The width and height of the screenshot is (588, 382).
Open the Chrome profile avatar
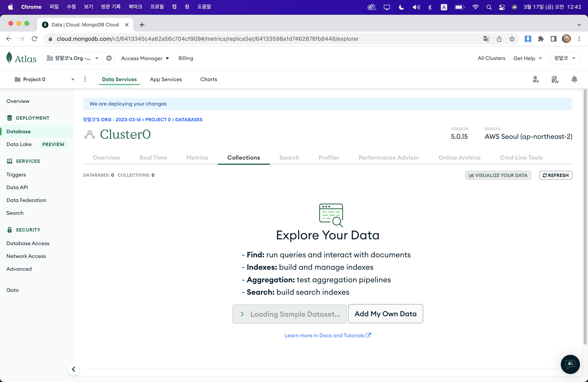(566, 39)
